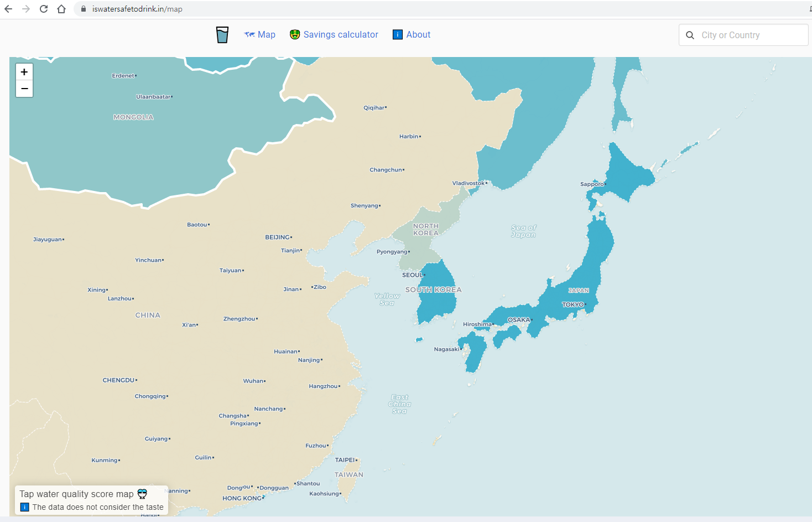The width and height of the screenshot is (812, 522).
Task: Click the Tap water quality score map title
Action: pyautogui.click(x=76, y=494)
